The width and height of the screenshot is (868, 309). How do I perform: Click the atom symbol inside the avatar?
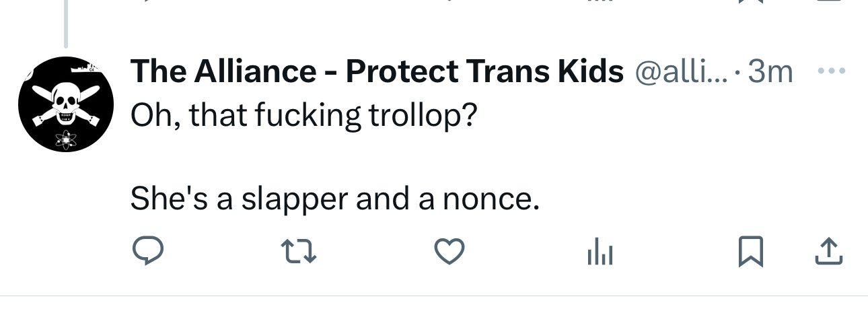pos(65,140)
